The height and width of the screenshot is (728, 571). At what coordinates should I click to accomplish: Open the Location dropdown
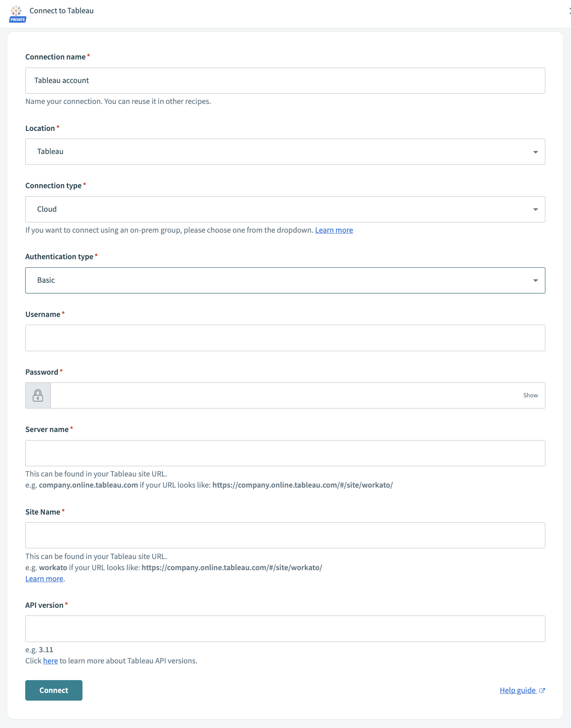click(x=285, y=152)
